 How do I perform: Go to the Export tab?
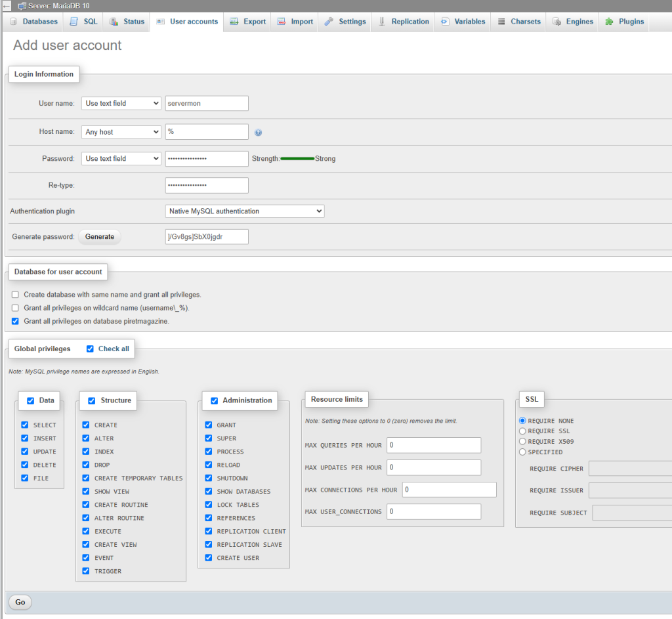(x=247, y=22)
